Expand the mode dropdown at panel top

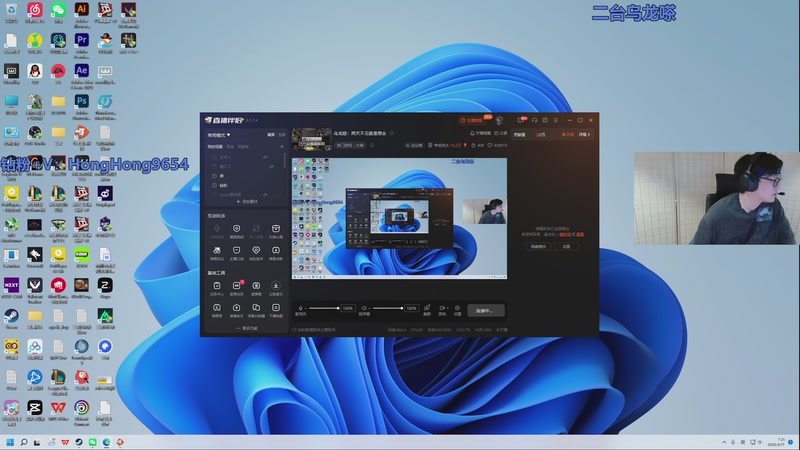click(219, 134)
